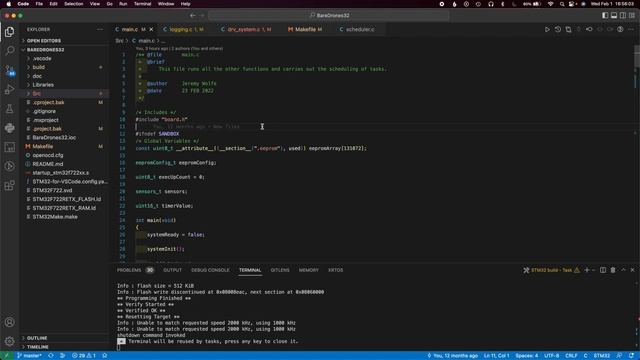
Task: Click the master branch in status bar
Action: point(29,356)
